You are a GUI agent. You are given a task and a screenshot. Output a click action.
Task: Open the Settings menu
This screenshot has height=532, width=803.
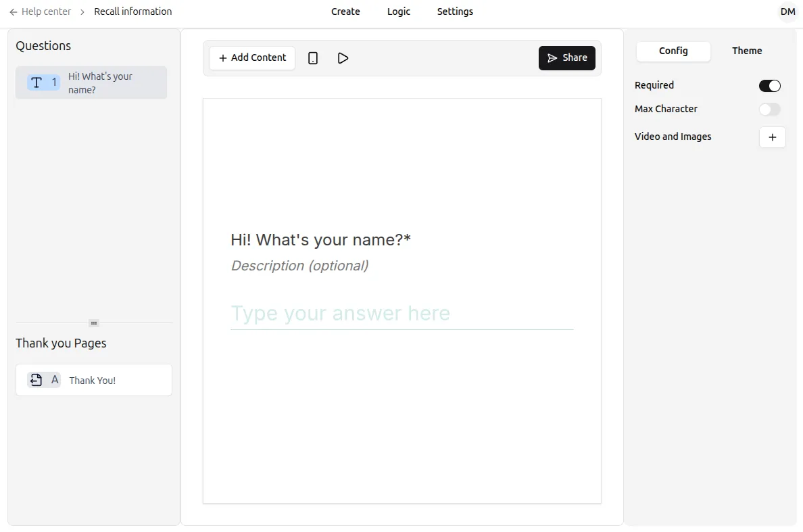(455, 11)
